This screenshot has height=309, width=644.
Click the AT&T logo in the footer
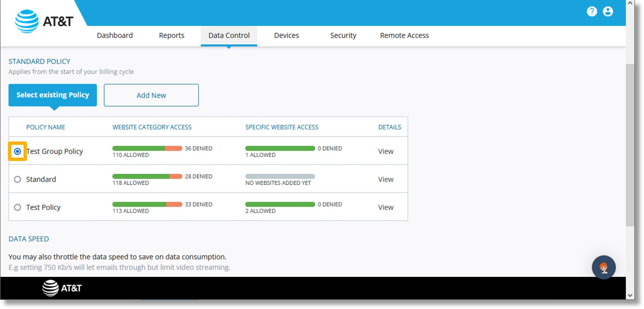pos(62,288)
